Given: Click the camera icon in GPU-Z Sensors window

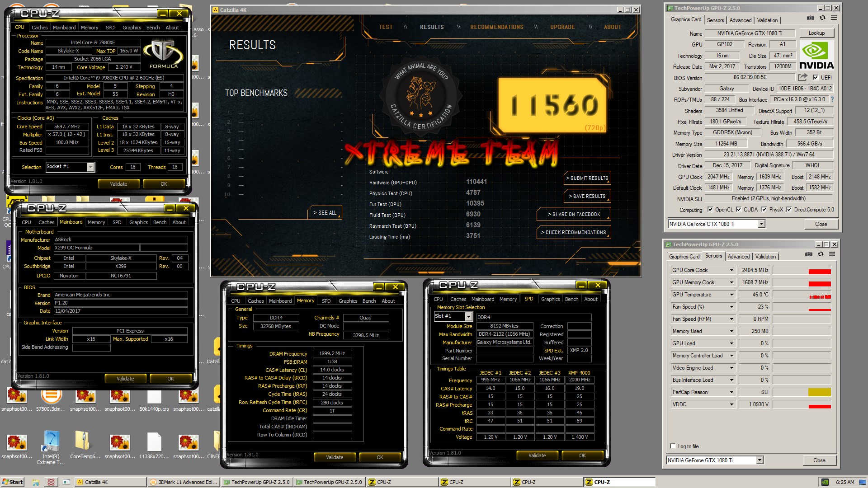Looking at the screenshot, I should click(809, 254).
